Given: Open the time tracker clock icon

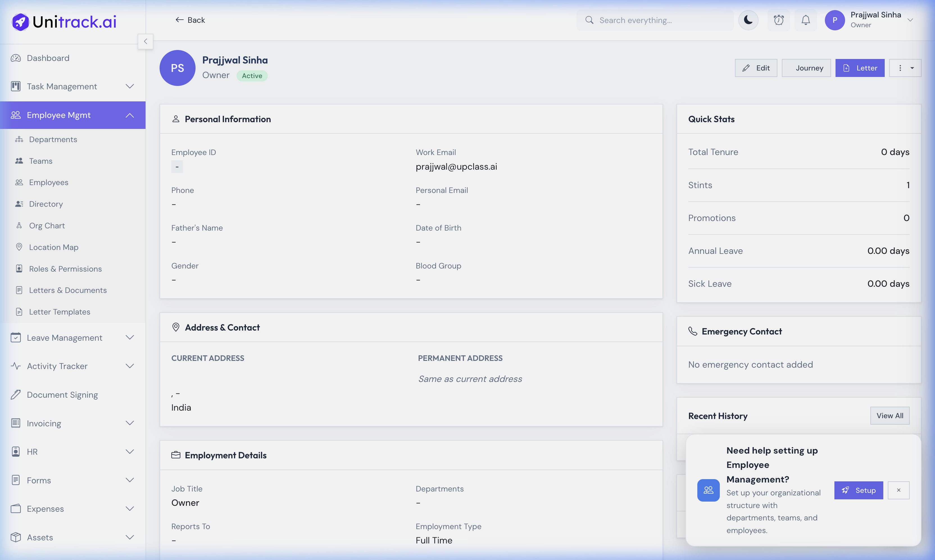Looking at the screenshot, I should click(x=778, y=20).
